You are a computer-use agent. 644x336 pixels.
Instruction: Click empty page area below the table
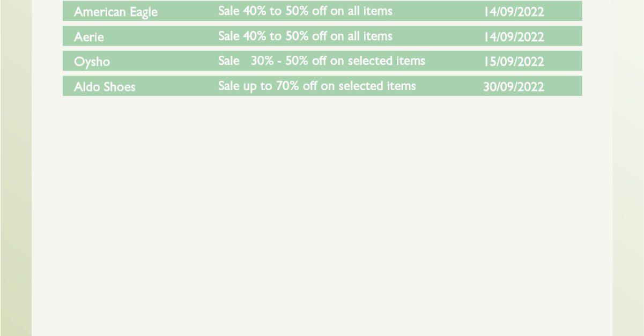322,214
